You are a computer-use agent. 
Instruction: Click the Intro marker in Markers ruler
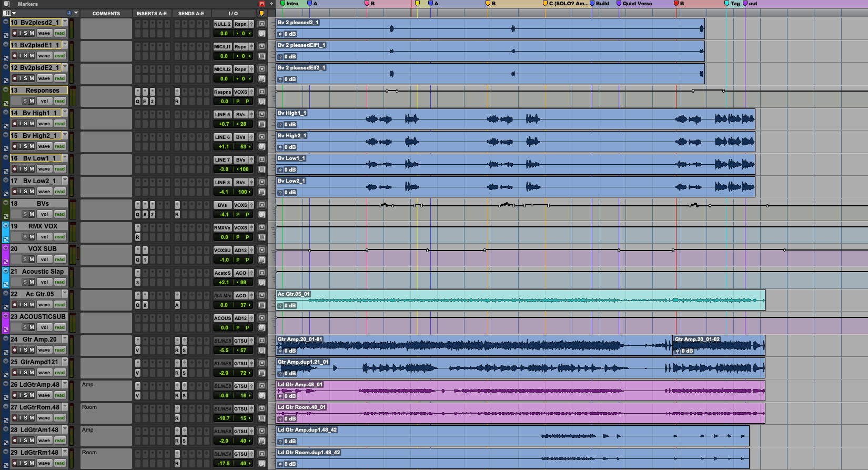(x=289, y=4)
